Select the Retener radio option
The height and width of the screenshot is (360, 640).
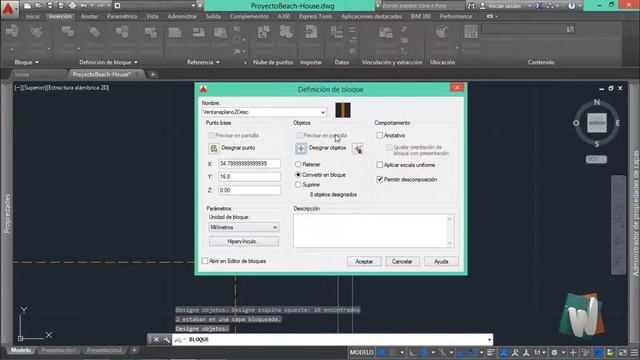[298, 164]
